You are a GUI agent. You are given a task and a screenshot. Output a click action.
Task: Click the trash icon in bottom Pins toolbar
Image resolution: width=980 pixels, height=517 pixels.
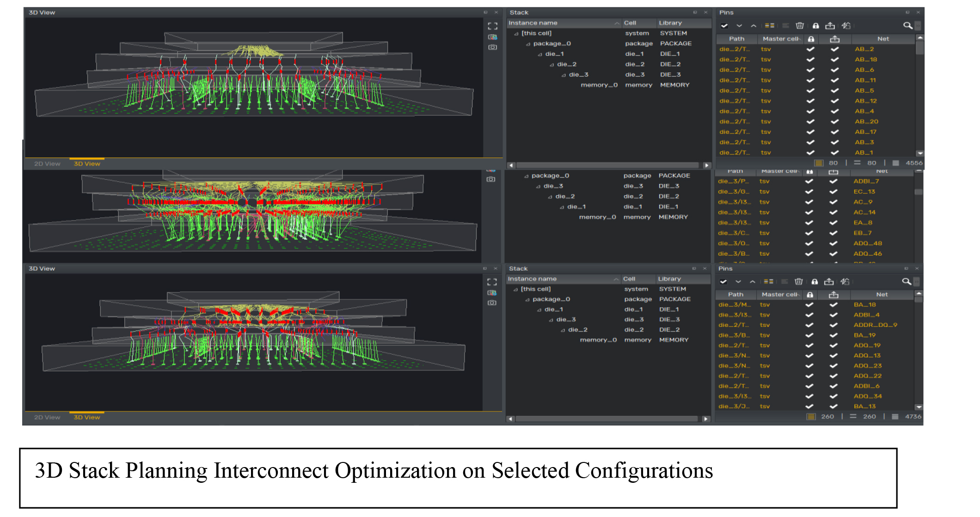click(798, 282)
